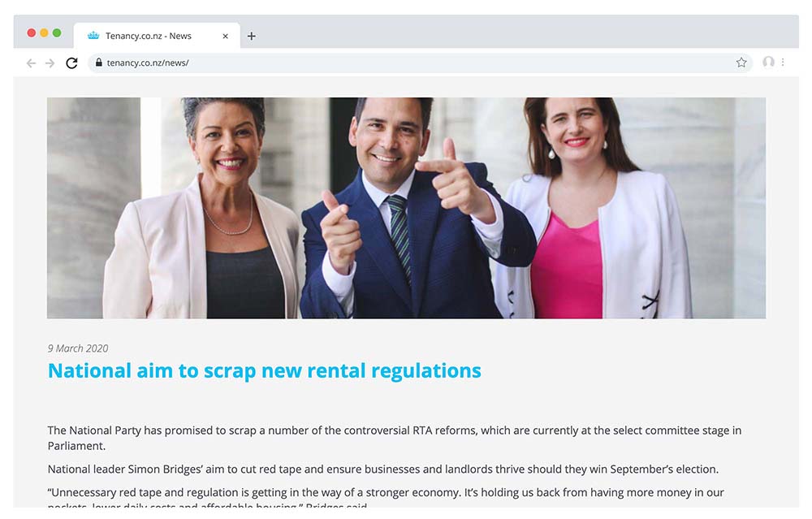The image size is (812, 519).
Task: Click the red close window button
Action: click(x=32, y=32)
